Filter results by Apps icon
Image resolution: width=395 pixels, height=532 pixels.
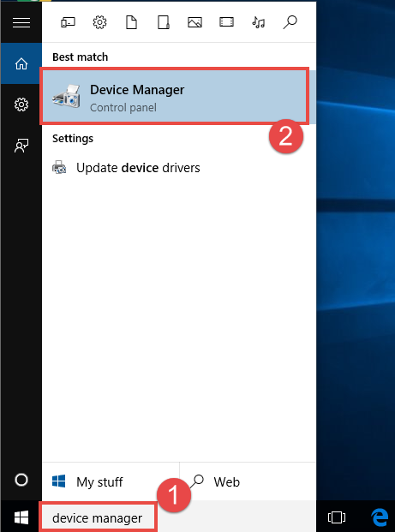click(x=68, y=23)
